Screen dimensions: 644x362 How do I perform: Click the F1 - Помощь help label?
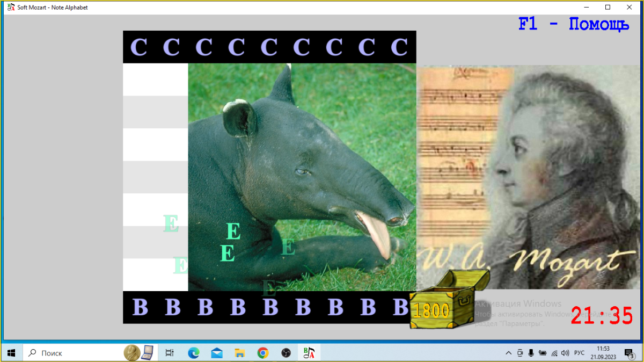(574, 24)
